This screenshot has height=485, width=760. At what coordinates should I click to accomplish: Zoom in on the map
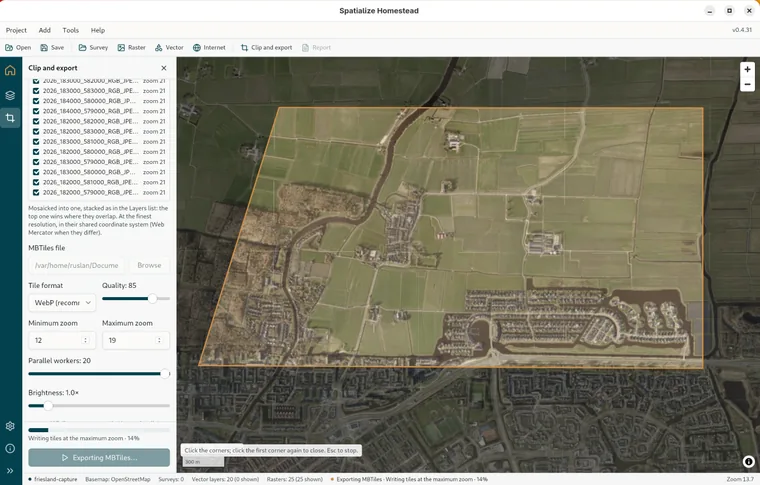747,69
